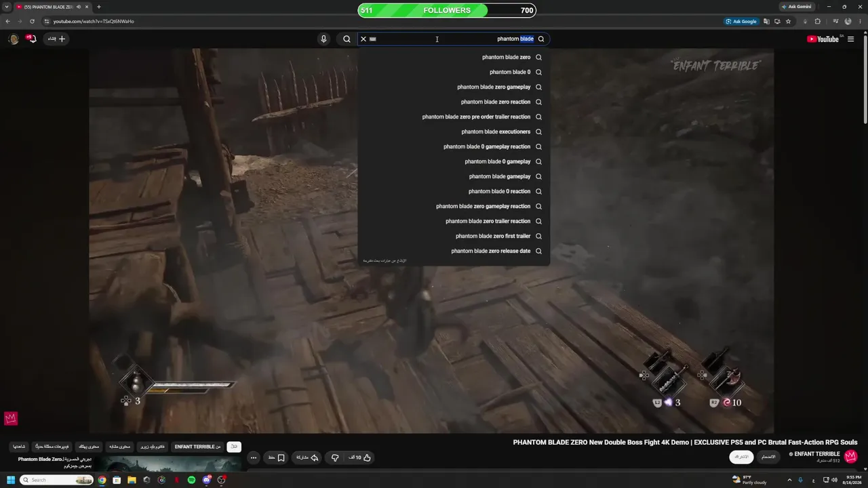Toggle the microphone icon in system tray

coord(800,480)
